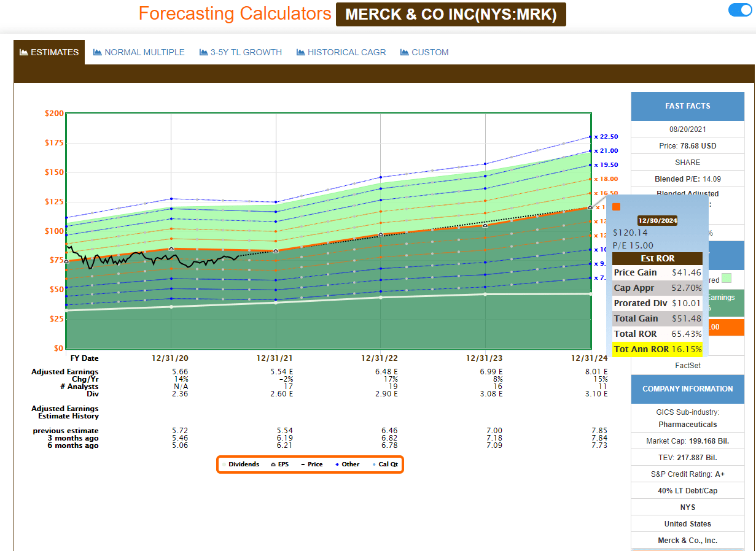
Task: Toggle the blue switch at top right
Action: (739, 10)
